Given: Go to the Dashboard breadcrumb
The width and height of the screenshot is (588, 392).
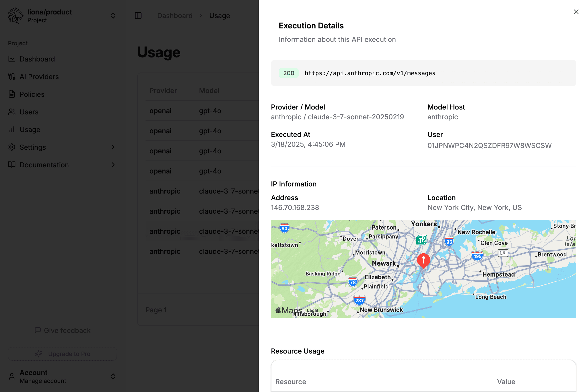Looking at the screenshot, I should tap(175, 15).
